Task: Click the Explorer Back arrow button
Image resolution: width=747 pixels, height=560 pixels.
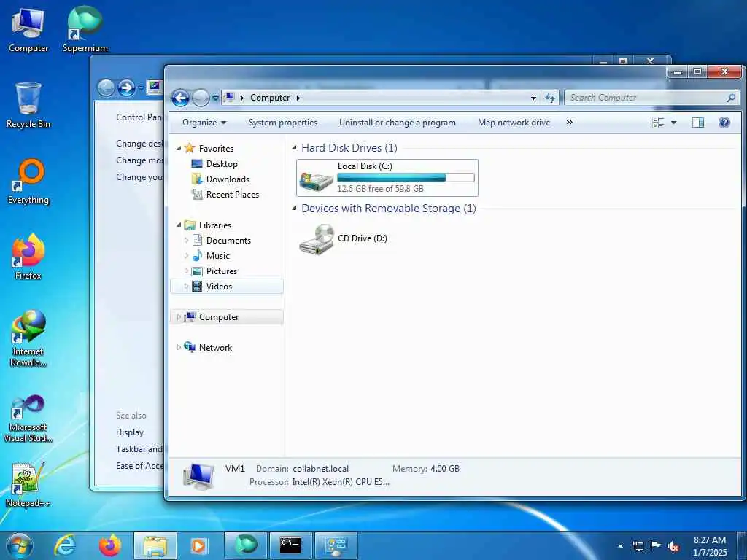Action: click(180, 98)
